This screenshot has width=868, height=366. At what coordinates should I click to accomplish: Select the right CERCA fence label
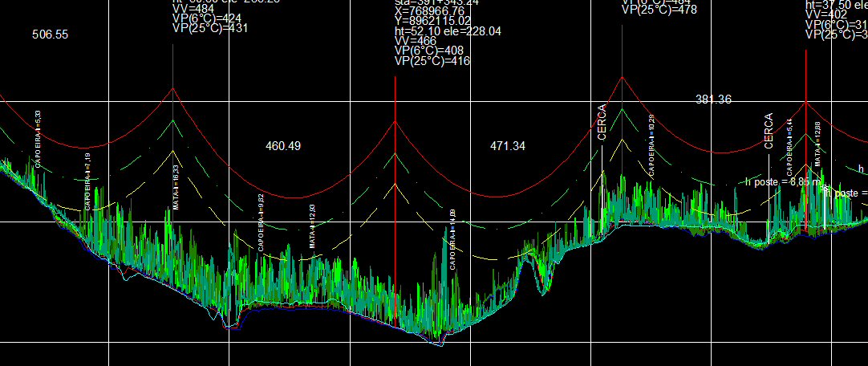click(x=769, y=131)
